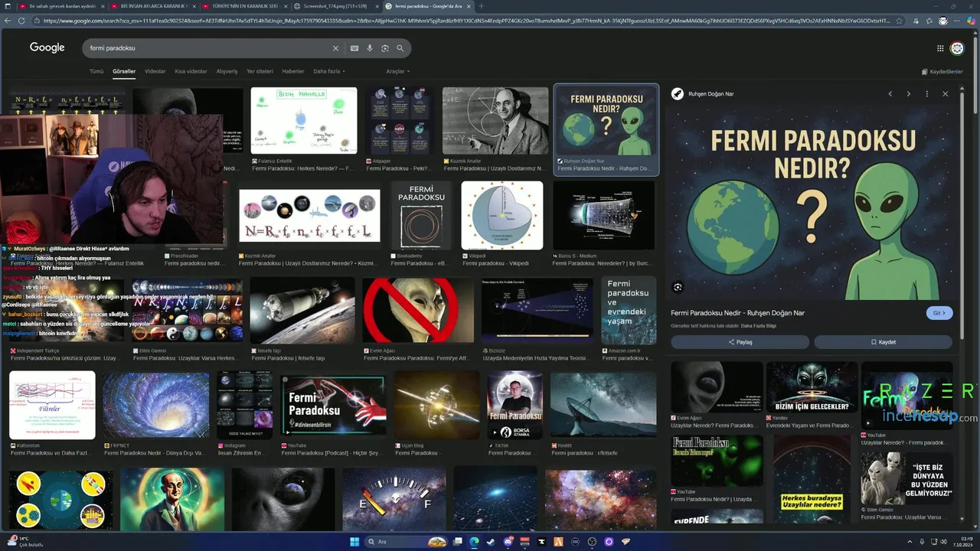Open the Filtreler chart thumbnail
The height and width of the screenshot is (551, 980).
52,405
